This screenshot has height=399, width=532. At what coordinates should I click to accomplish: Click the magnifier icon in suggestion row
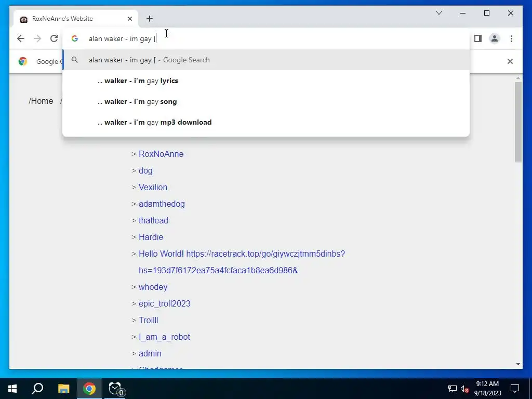pyautogui.click(x=75, y=60)
